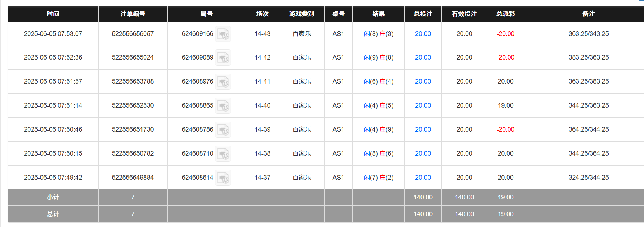Image resolution: width=644 pixels, height=227 pixels.
Task: Open total bet 20.00 link for 14-40
Action: 423,105
